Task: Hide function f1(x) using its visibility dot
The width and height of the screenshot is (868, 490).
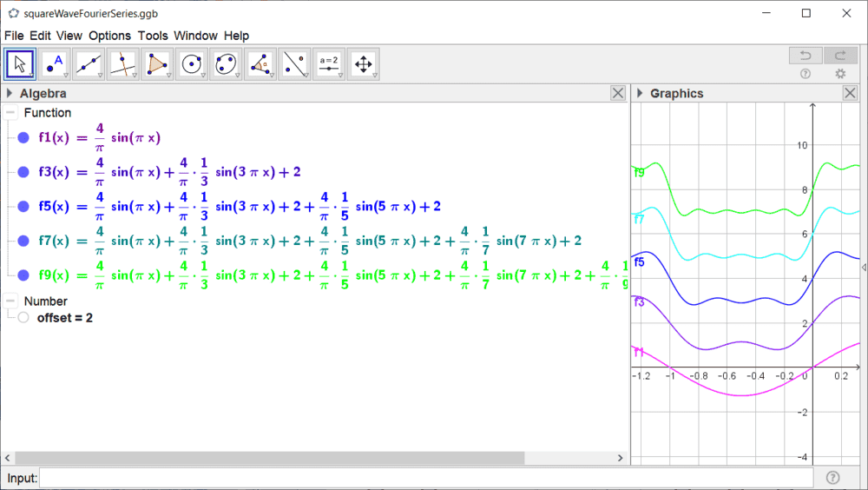Action: coord(23,137)
